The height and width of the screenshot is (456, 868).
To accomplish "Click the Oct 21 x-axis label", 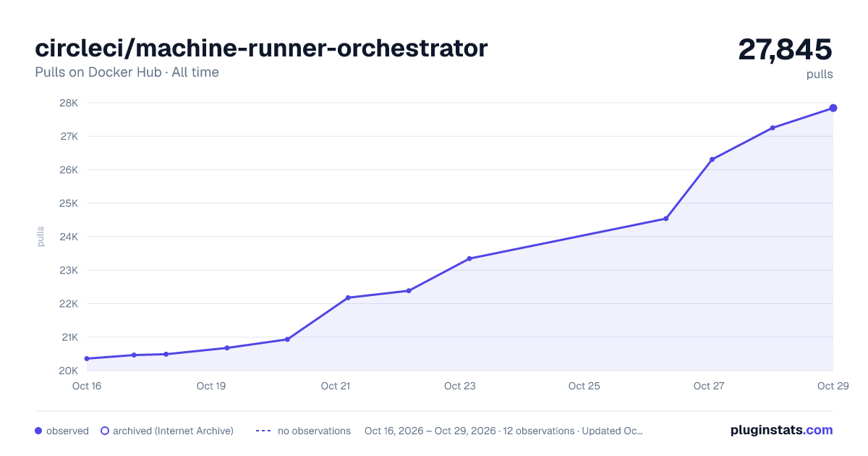I will pos(336,386).
